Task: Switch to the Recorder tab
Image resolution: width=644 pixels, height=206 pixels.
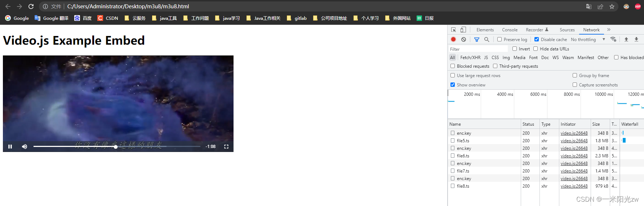Action: tap(537, 30)
